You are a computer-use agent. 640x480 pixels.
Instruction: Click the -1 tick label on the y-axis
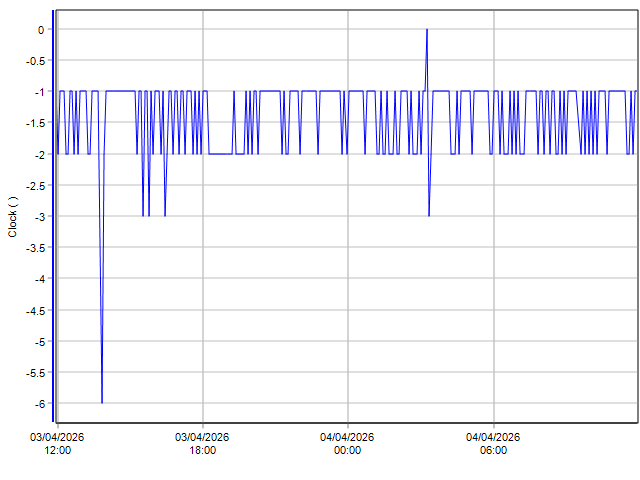pyautogui.click(x=39, y=92)
